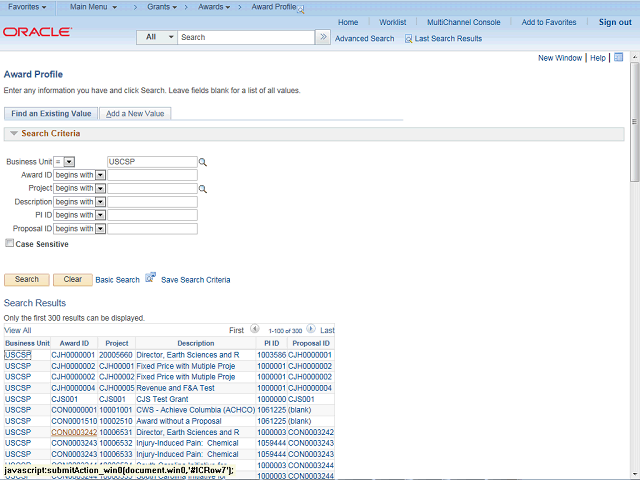Open the Description operator dropdown
This screenshot has height=480, width=640.
point(100,202)
